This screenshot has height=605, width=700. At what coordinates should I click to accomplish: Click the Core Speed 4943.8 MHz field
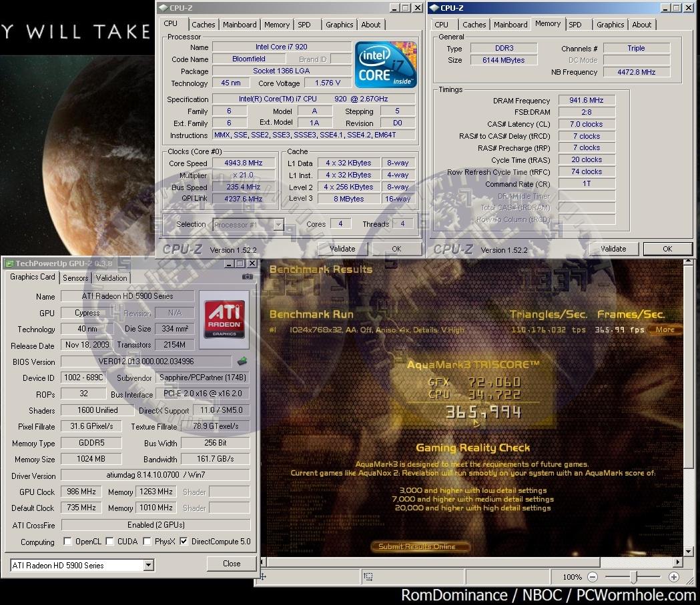tap(244, 163)
